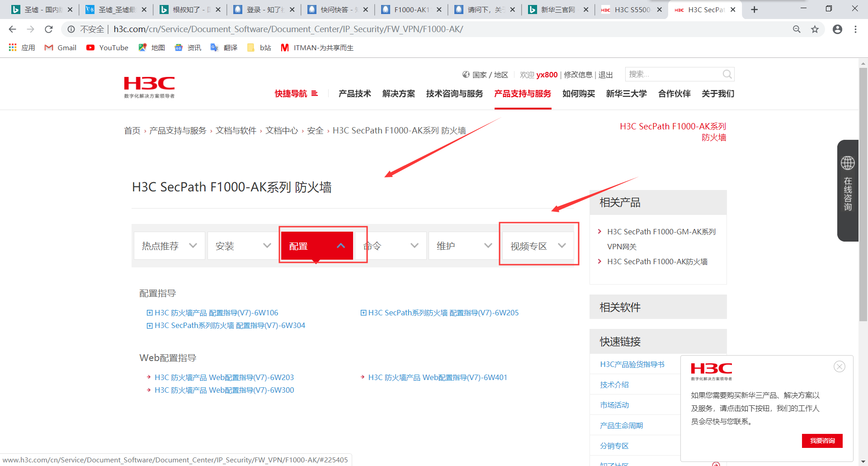This screenshot has height=466, width=868.
Task: Open the 技术咨询与服务 menu
Action: tap(454, 94)
